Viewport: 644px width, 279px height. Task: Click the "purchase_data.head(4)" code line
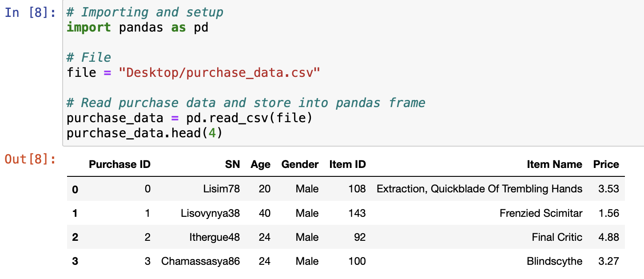[146, 132]
